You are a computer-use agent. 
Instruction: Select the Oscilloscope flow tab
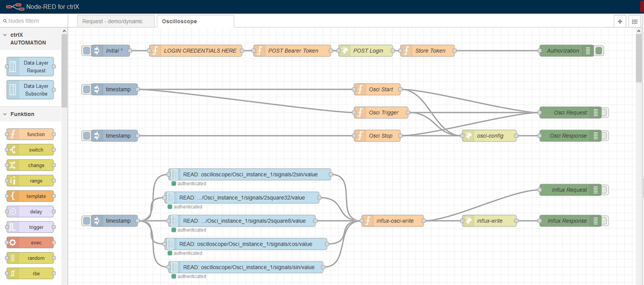coord(180,21)
